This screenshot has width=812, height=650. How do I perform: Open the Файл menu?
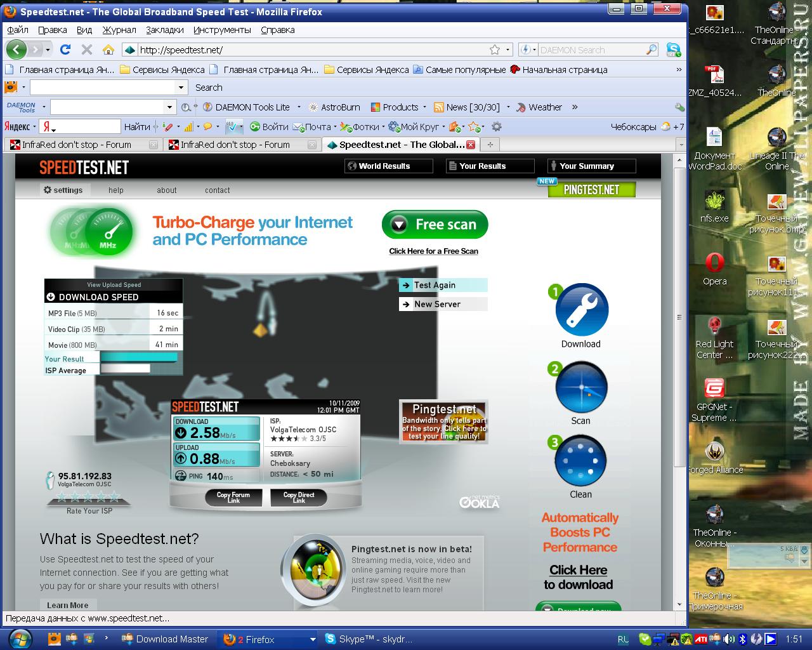click(x=18, y=30)
